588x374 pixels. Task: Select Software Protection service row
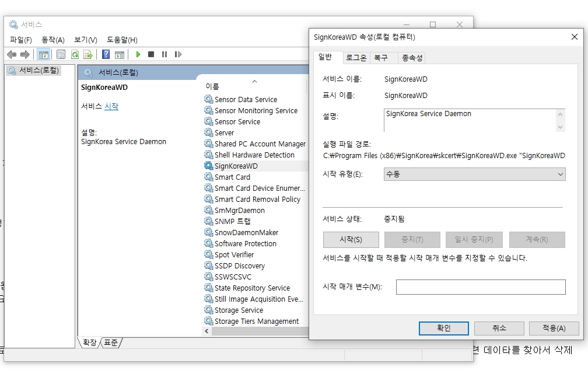[x=256, y=243]
